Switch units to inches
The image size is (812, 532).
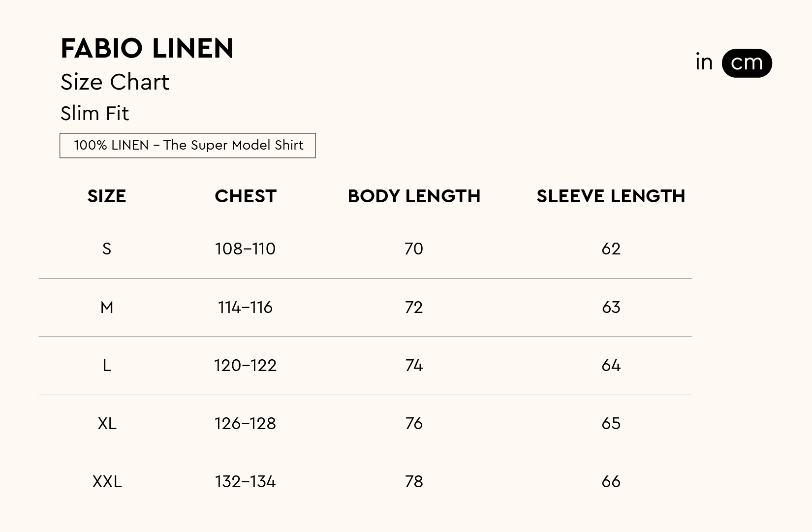(x=704, y=63)
